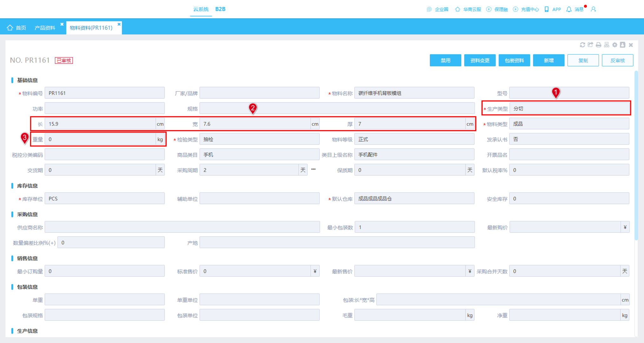Click the 标准售价 input field
Viewport: 644px width, 343px height.
tap(255, 271)
